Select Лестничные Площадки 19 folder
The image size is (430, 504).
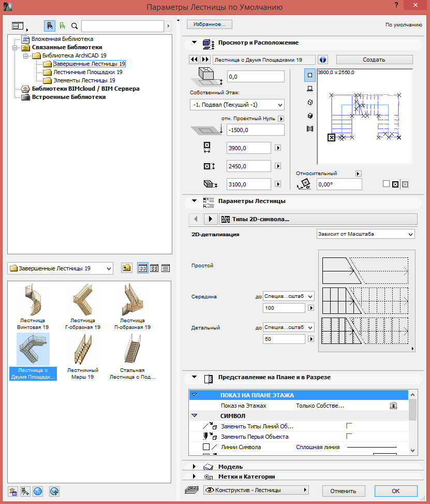87,72
